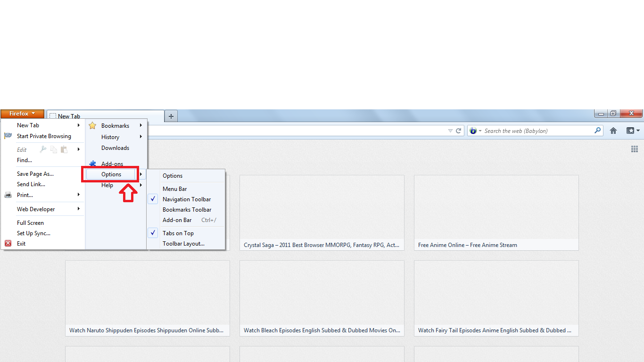Click the Babylon search engine icon
Image resolution: width=644 pixels, height=362 pixels.
tap(473, 131)
